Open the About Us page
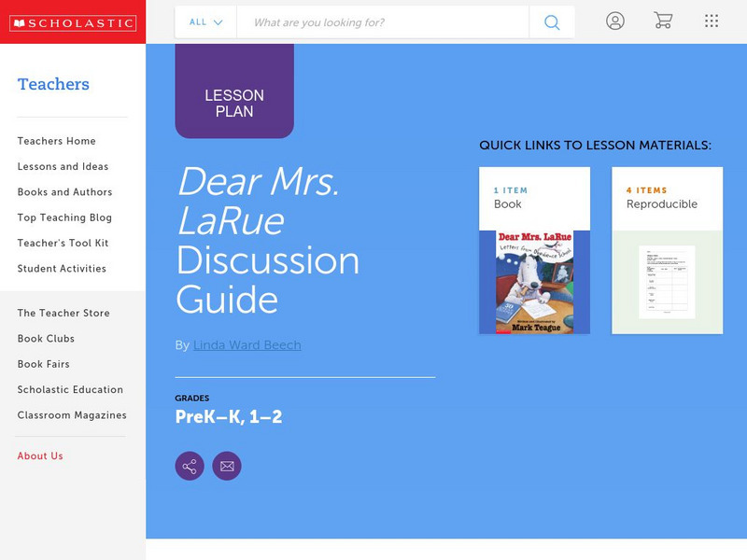747x560 pixels. [x=38, y=455]
